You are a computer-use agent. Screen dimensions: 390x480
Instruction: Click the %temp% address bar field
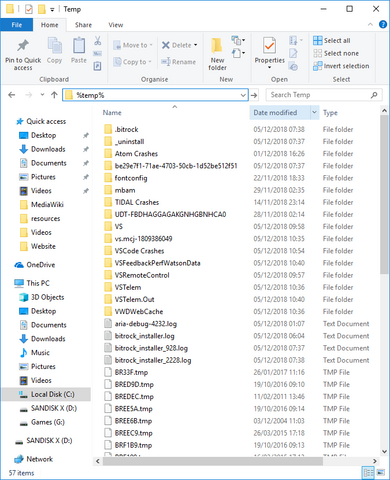coord(155,95)
